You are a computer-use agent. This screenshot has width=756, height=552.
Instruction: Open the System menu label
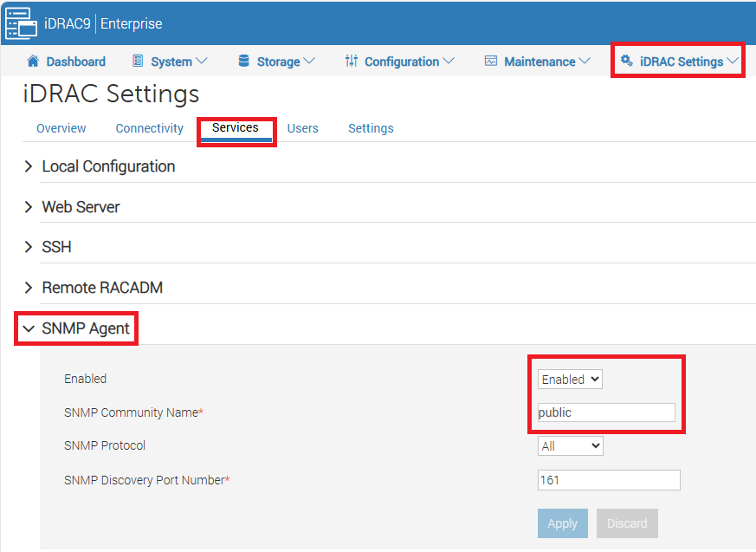click(171, 62)
